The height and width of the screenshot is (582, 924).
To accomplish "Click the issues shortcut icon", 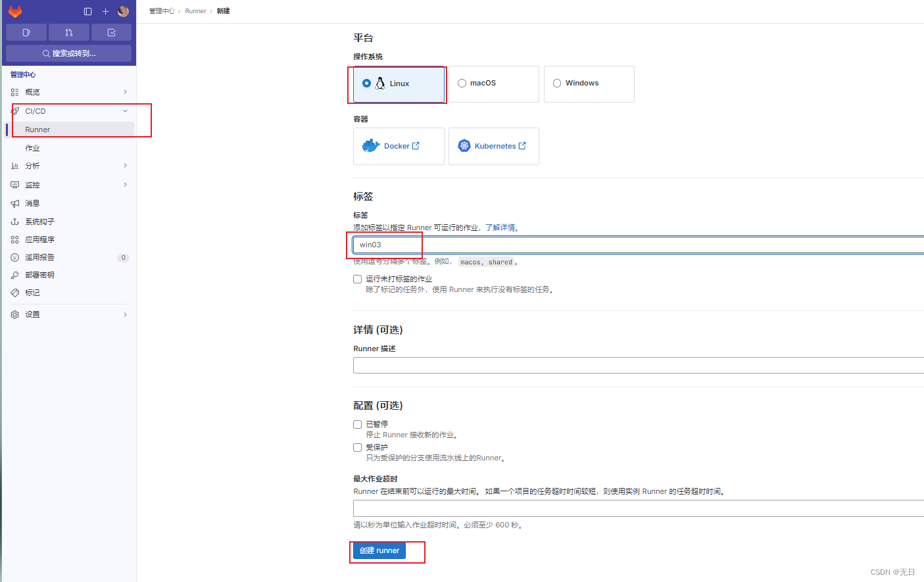I will tap(26, 32).
